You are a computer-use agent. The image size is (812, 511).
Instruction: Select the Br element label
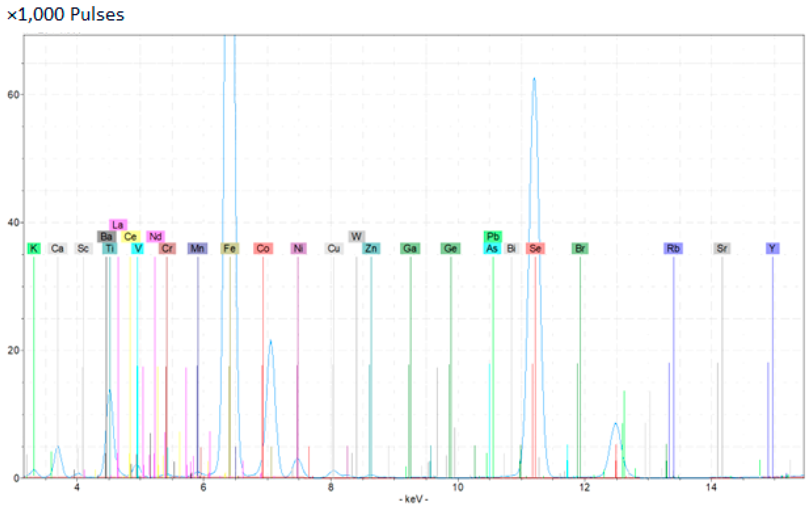click(x=580, y=249)
